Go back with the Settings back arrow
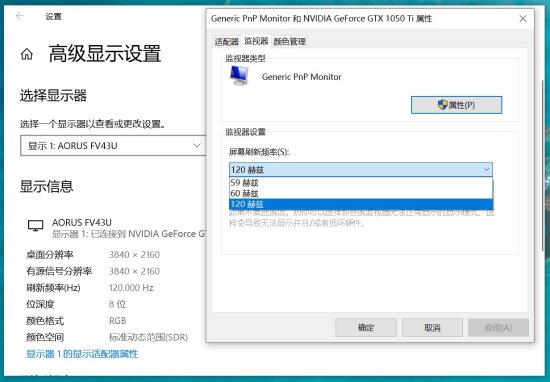 click(x=20, y=16)
